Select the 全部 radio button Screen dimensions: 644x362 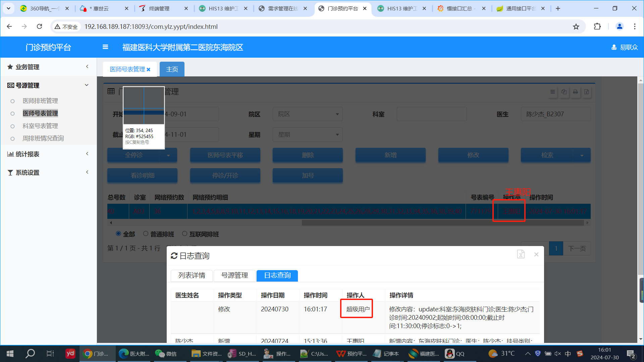pyautogui.click(x=118, y=234)
